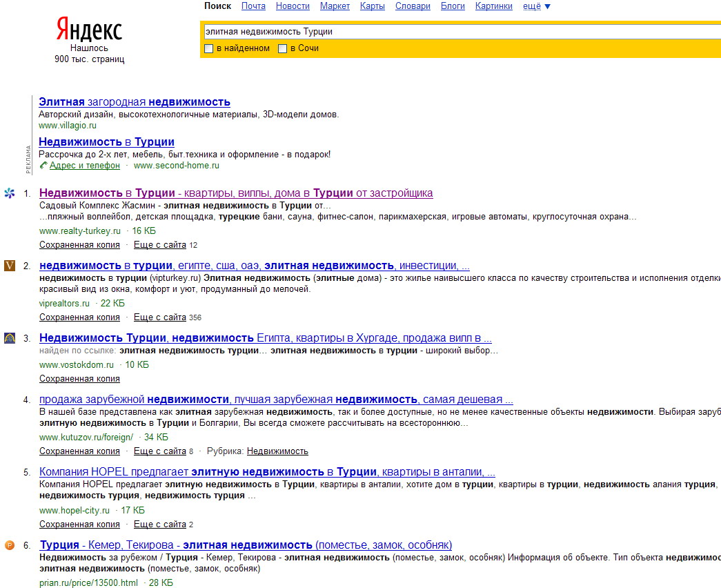Click the brown V favicon for viprealtors
This screenshot has height=588, width=721.
pos(10,266)
